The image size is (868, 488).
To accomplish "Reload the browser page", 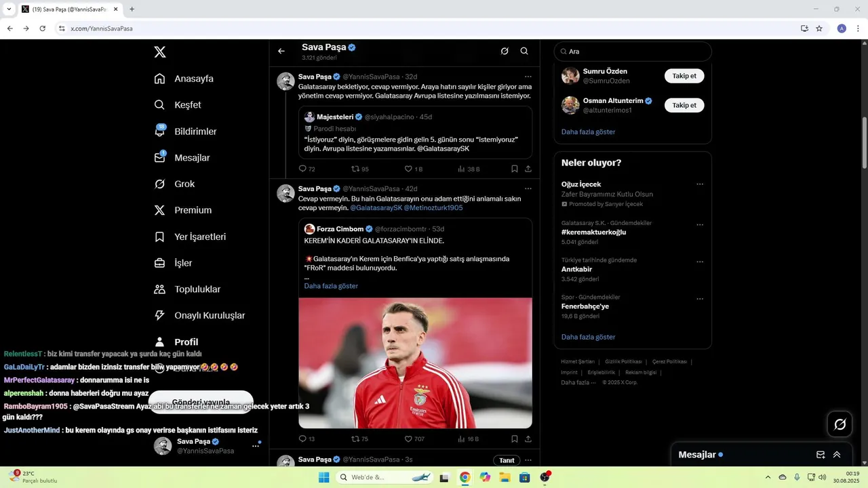I will coord(42,28).
